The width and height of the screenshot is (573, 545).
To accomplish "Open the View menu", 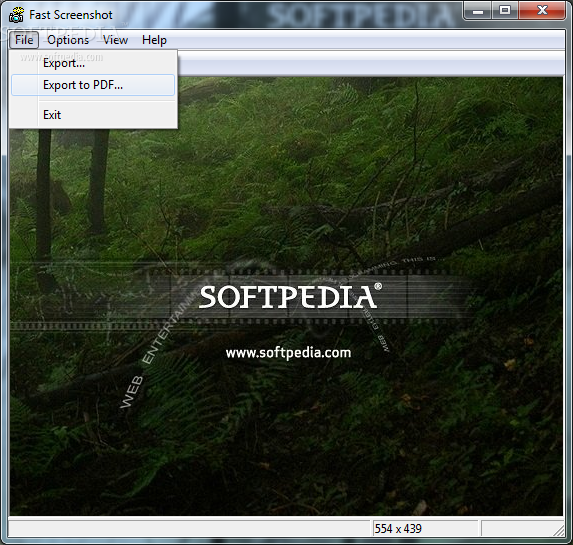I will coord(115,40).
